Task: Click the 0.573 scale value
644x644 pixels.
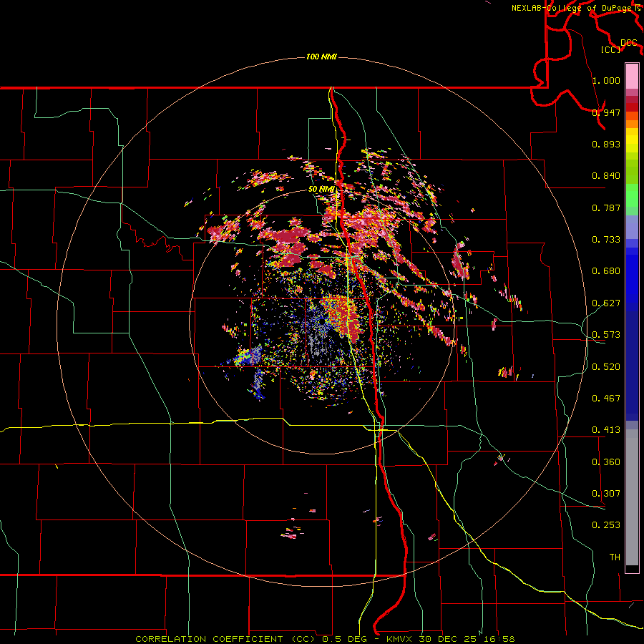Action: point(606,335)
